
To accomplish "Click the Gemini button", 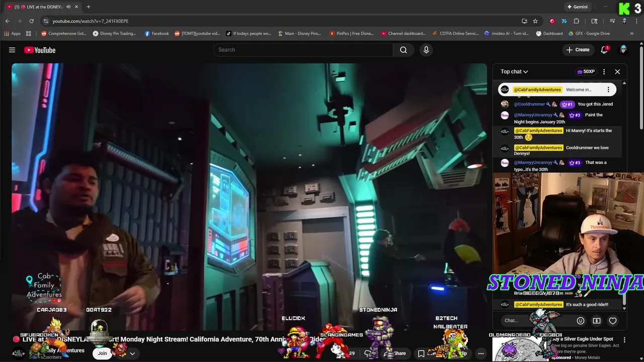I will tap(577, 7).
